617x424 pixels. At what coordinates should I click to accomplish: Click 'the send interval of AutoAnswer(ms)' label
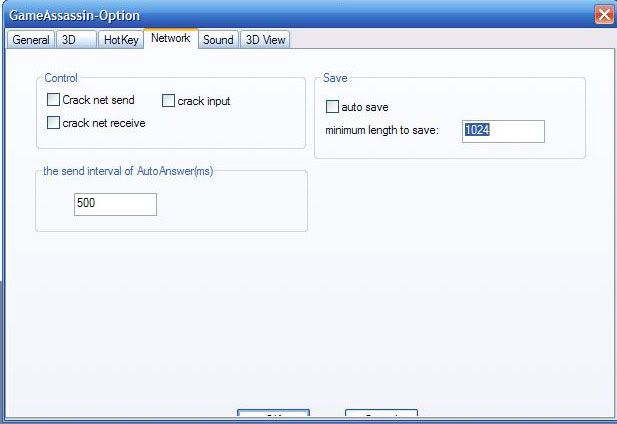pos(128,171)
